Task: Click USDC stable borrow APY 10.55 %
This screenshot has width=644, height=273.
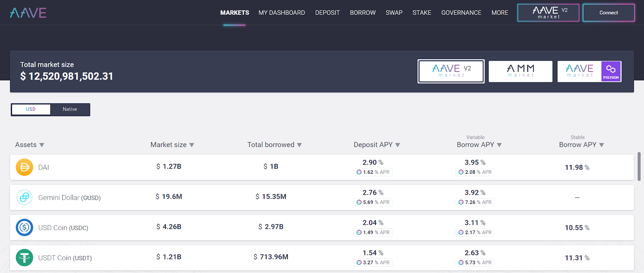Action: point(577,228)
